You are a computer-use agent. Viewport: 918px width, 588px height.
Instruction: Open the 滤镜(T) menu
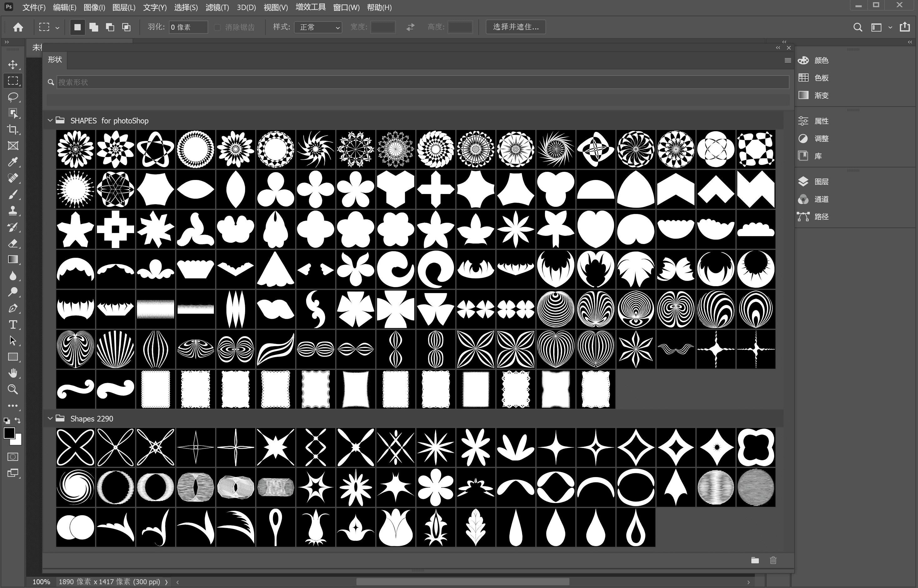click(217, 7)
